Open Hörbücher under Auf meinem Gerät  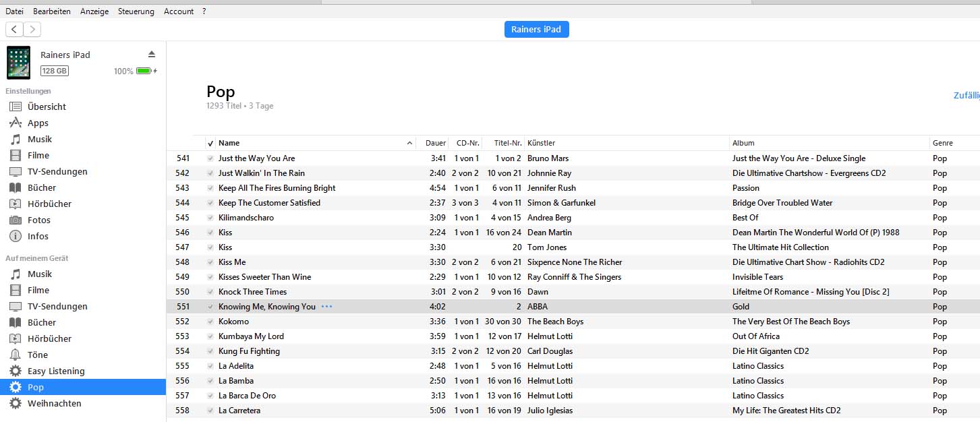coord(49,338)
